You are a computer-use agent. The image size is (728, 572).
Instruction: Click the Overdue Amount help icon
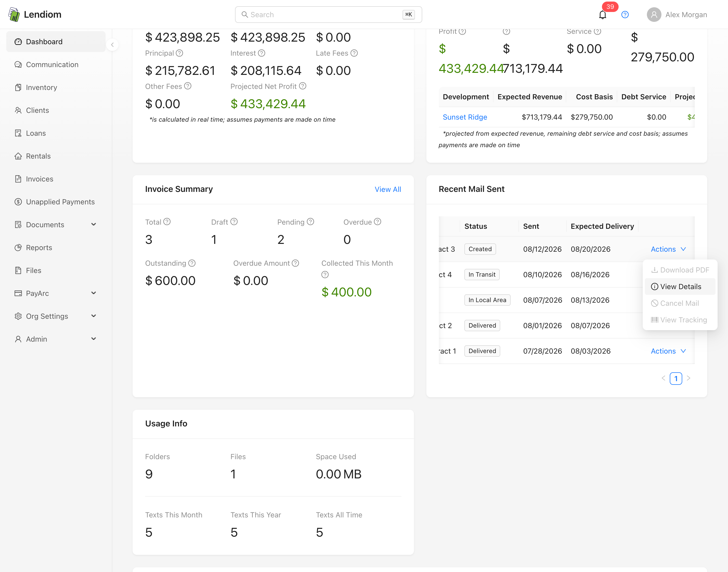(x=295, y=263)
